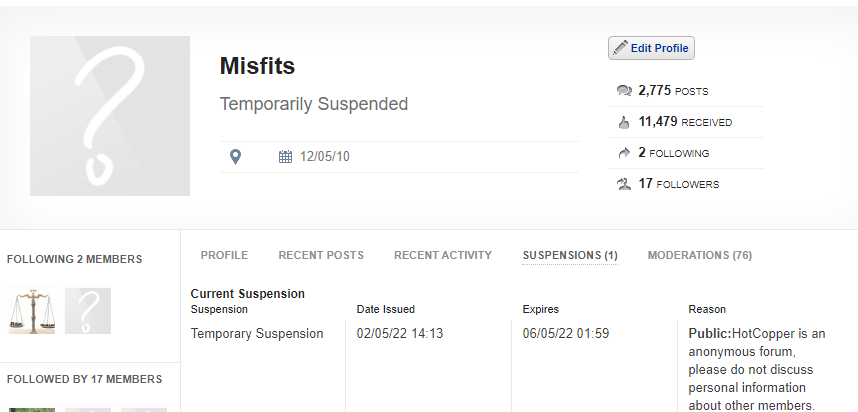
Task: Click the location pin icon
Action: 235,157
